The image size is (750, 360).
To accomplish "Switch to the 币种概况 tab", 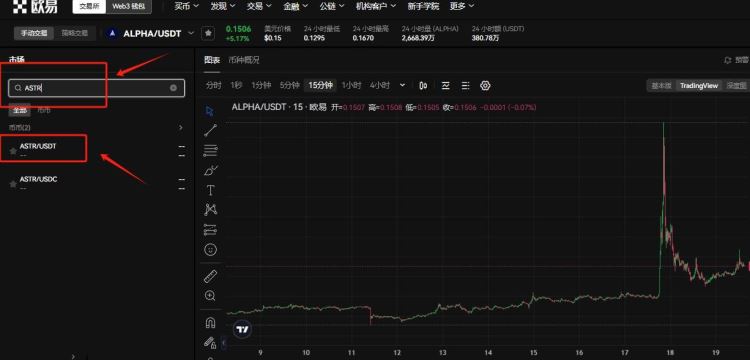I will point(243,60).
